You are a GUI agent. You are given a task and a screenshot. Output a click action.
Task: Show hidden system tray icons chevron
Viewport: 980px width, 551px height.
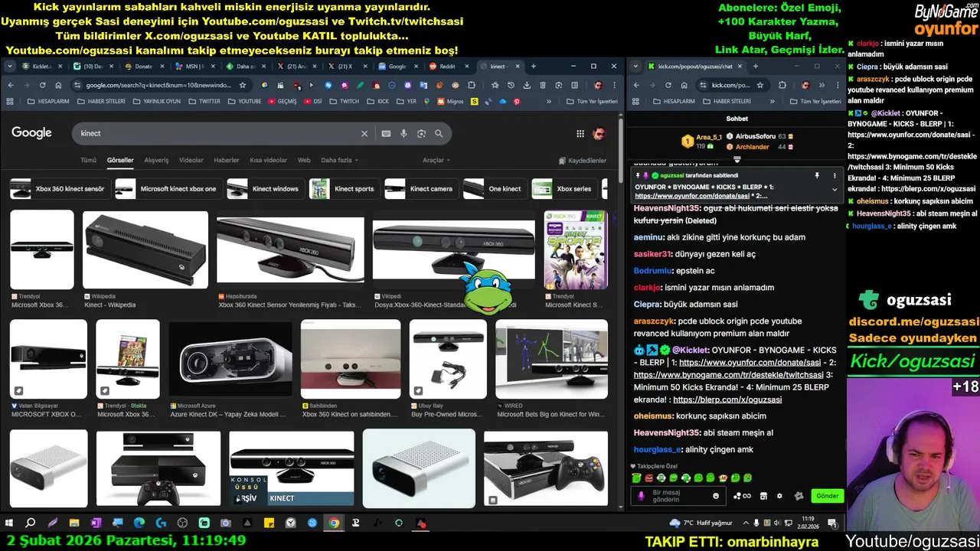click(x=746, y=523)
